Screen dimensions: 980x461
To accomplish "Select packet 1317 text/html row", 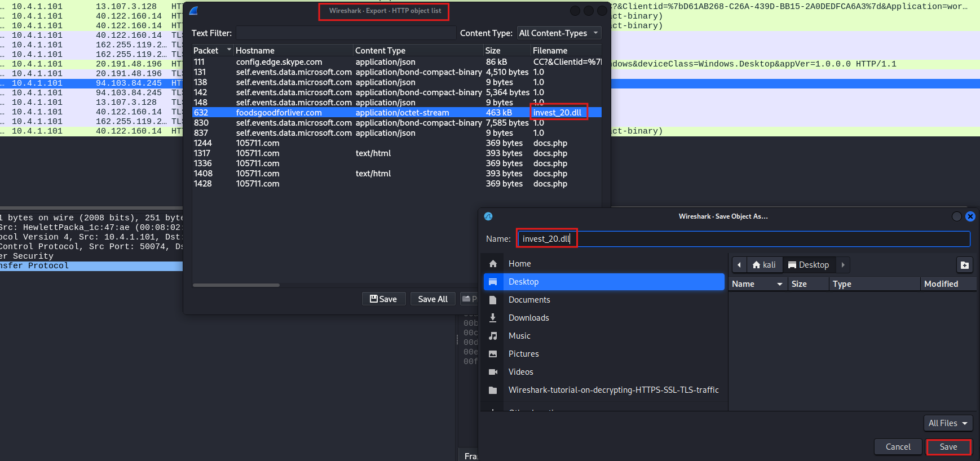I will (397, 153).
